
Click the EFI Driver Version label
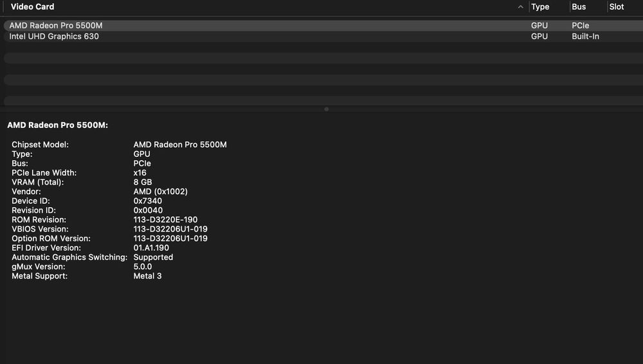coord(46,248)
